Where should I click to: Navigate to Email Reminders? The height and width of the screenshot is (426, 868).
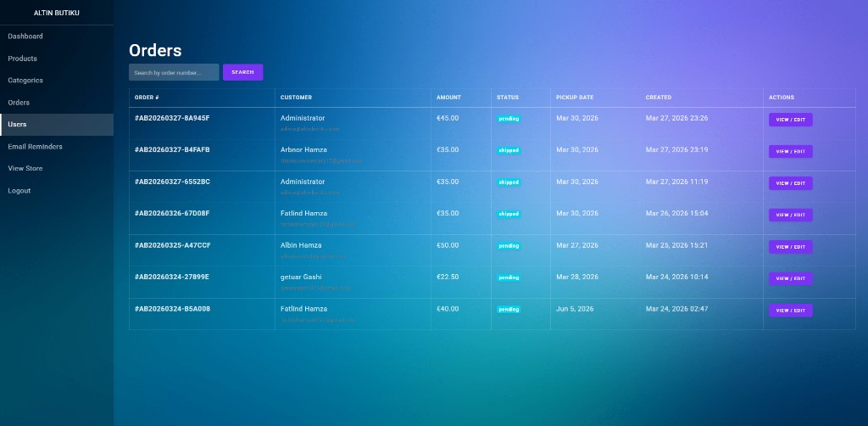(x=35, y=147)
